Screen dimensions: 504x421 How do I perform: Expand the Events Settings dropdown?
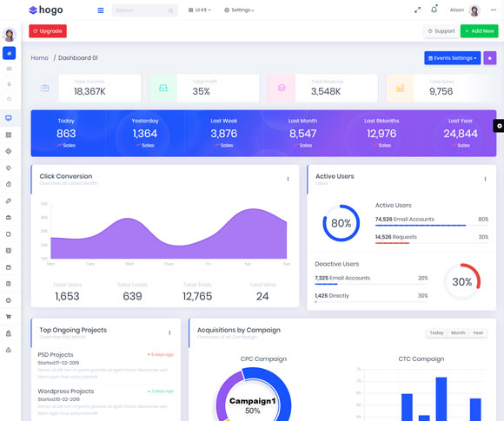coord(452,58)
